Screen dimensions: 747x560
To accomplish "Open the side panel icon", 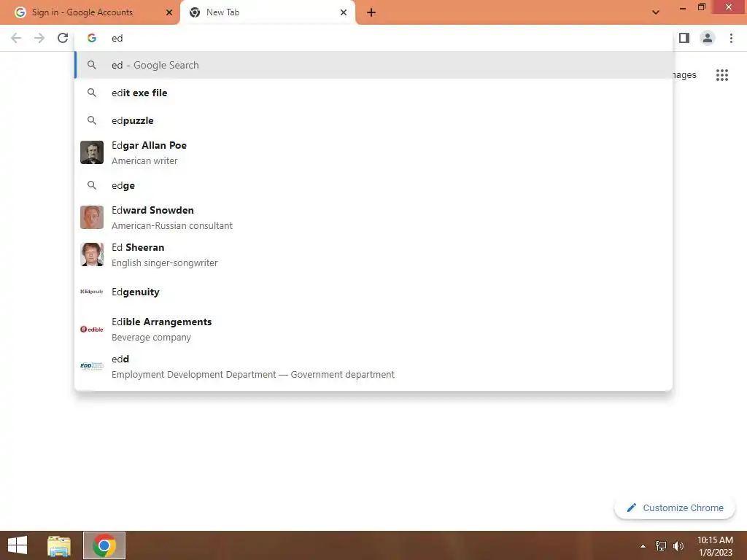I will (684, 38).
